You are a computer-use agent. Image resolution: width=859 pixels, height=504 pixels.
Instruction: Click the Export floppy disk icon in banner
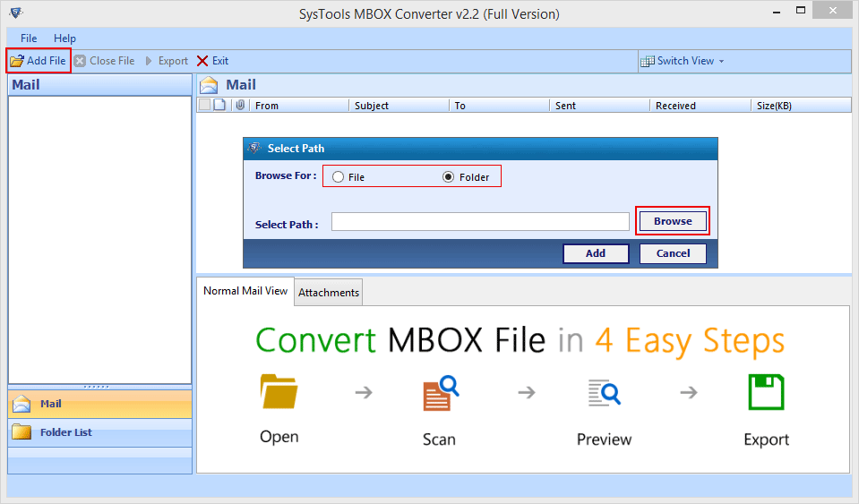(x=766, y=392)
